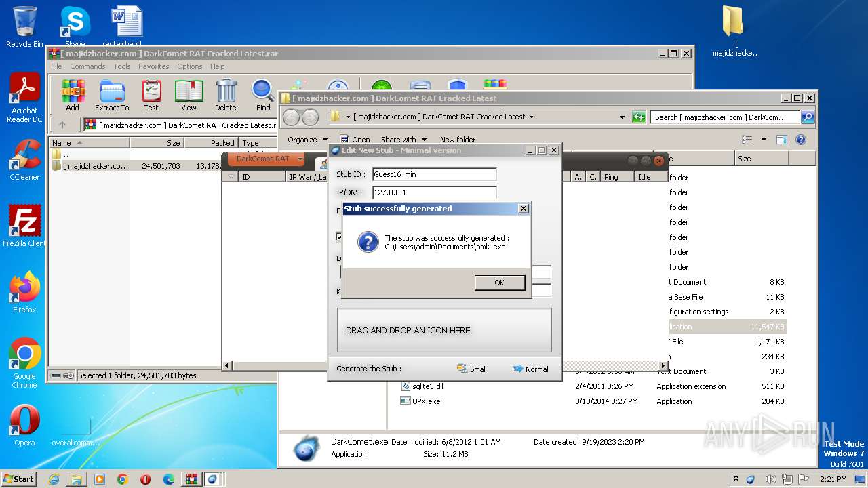Click the Find icon in WinRAR
The height and width of the screenshot is (488, 868).
click(263, 96)
